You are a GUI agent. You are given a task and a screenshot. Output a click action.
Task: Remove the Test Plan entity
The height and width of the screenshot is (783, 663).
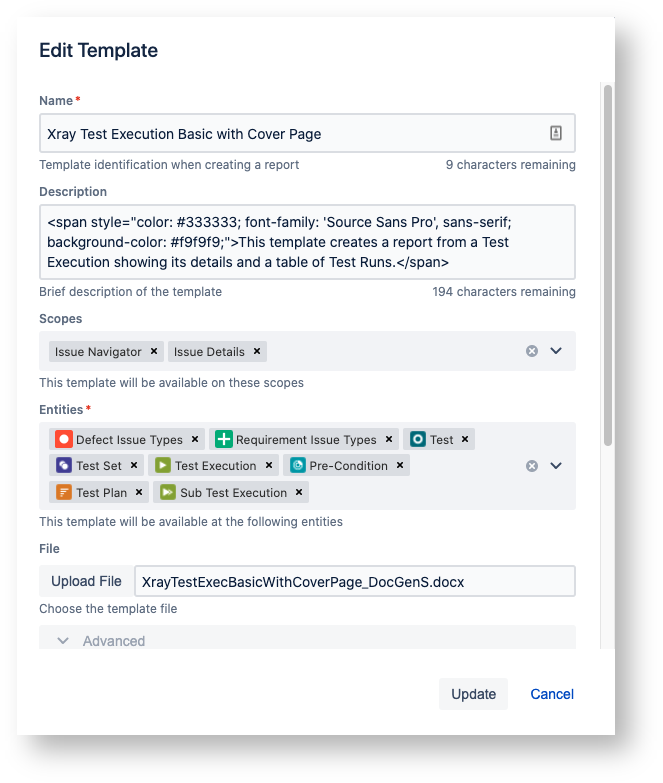tap(139, 492)
